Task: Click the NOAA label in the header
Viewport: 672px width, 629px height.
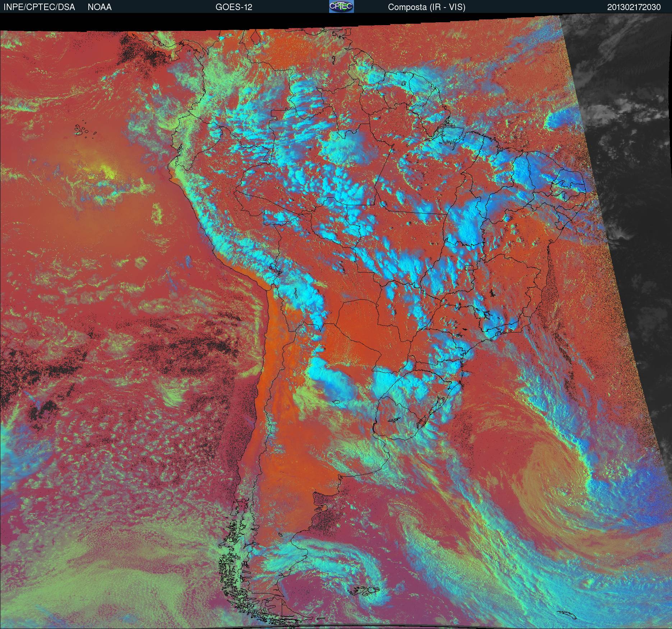Action: coord(100,7)
